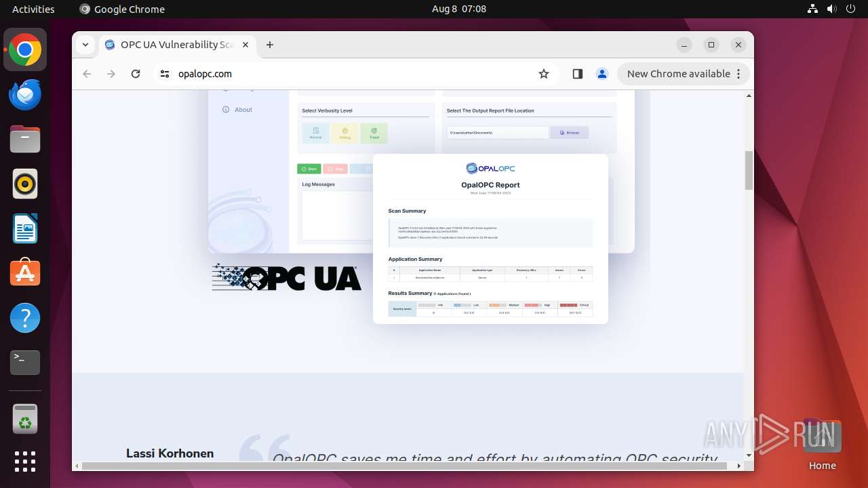Viewport: 868px width, 488px height.
Task: Open the Chrome three-dot menu
Action: point(738,74)
